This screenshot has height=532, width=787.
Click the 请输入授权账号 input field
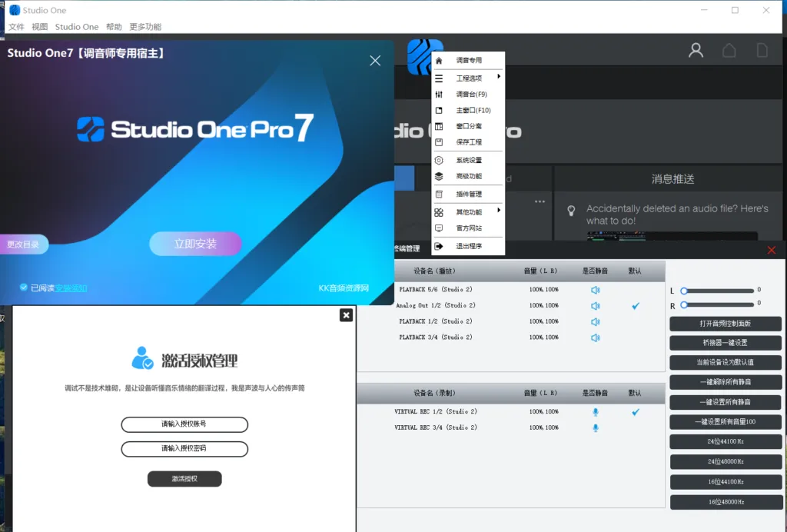(x=184, y=424)
